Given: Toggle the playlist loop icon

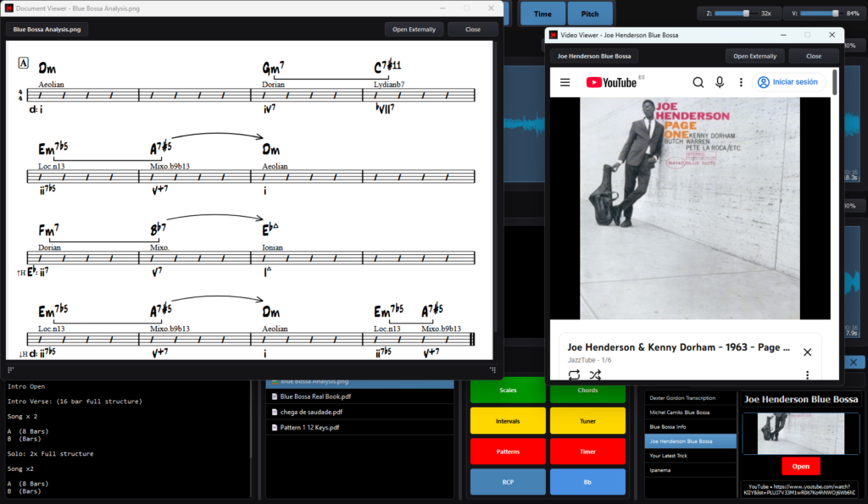Looking at the screenshot, I should click(x=574, y=374).
